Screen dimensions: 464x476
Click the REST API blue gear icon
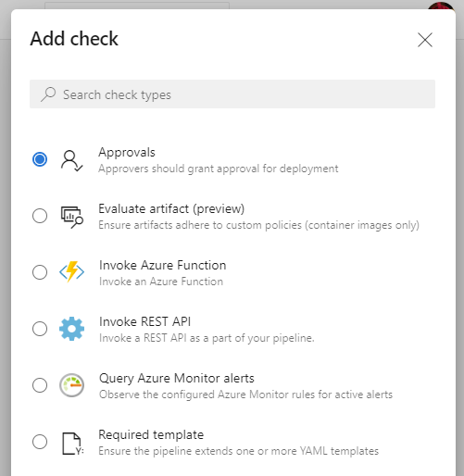(x=71, y=329)
